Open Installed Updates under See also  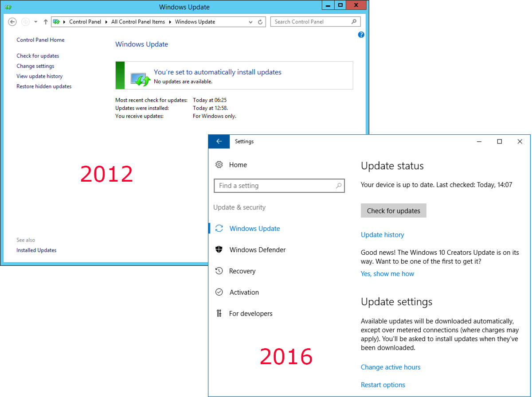[x=36, y=250]
